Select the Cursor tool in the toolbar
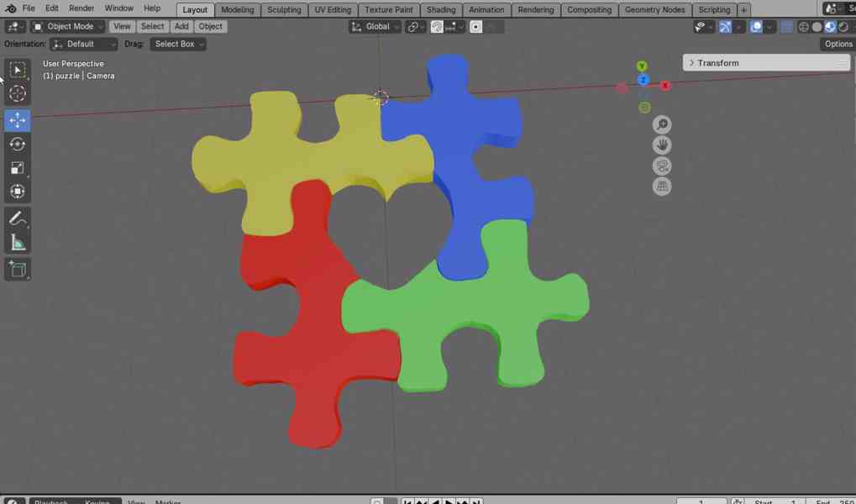 (18, 94)
